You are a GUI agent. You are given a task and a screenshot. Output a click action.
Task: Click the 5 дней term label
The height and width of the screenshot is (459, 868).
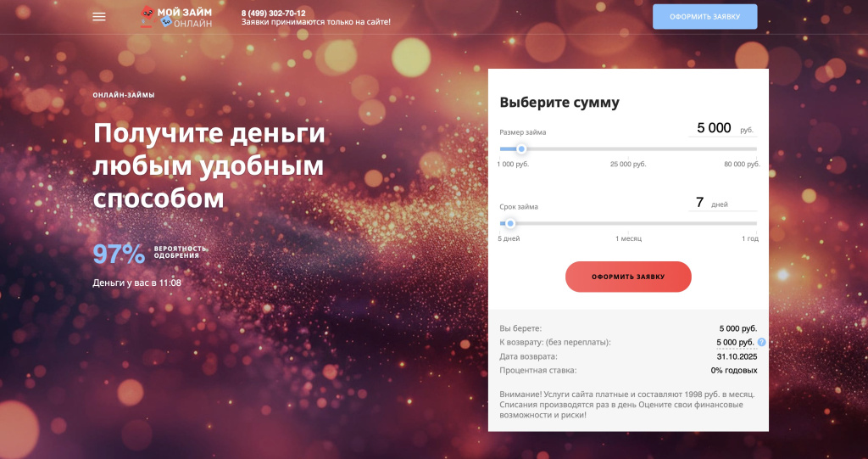coord(509,238)
